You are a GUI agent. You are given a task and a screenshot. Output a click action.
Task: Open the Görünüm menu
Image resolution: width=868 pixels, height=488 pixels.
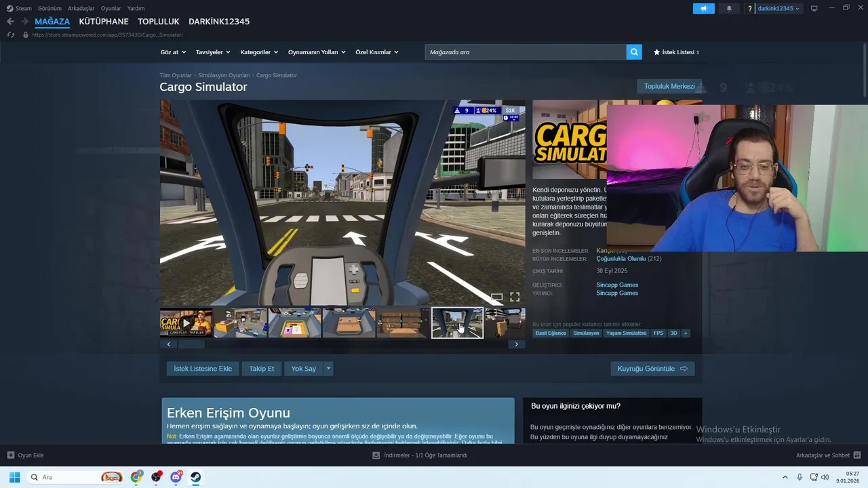[x=50, y=8]
